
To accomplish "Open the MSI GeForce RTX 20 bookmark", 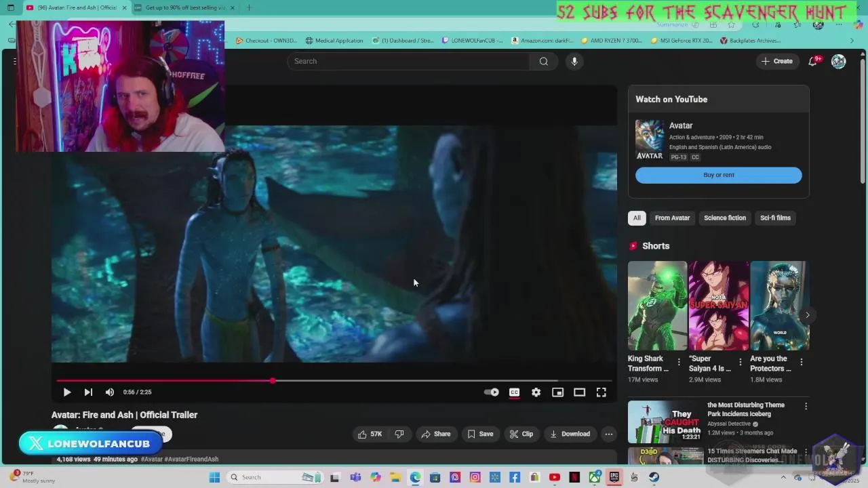I will click(681, 41).
